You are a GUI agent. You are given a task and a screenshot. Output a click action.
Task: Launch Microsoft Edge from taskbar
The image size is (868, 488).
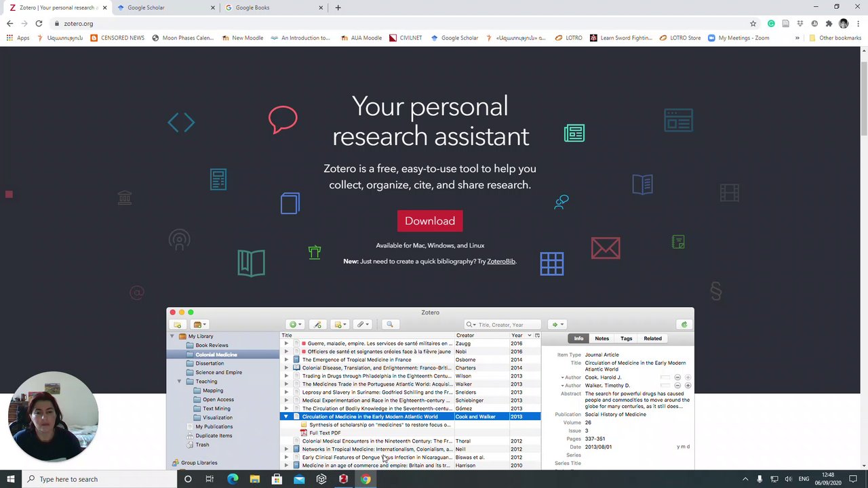pos(233,479)
